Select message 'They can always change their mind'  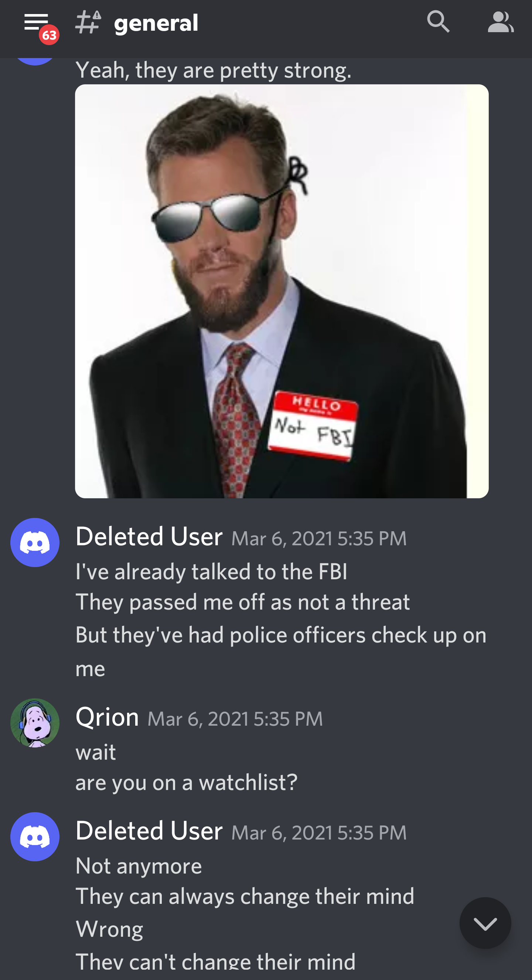(x=245, y=896)
